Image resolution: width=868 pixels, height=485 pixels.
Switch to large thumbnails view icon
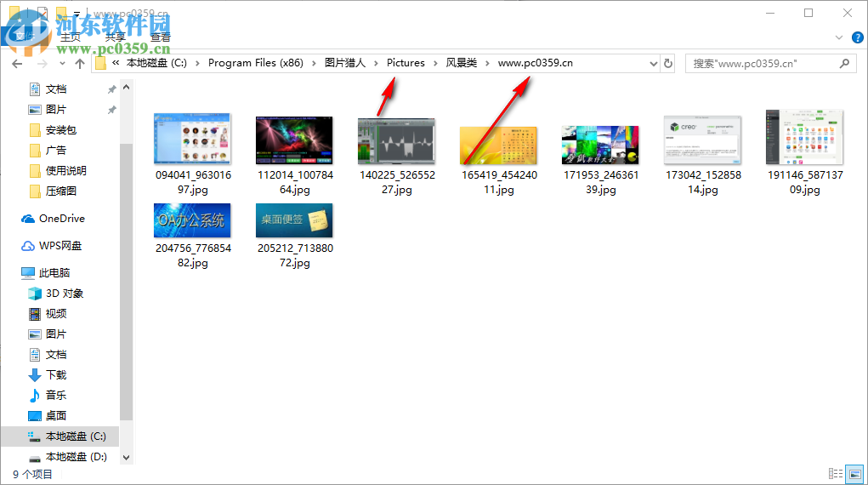tap(855, 474)
